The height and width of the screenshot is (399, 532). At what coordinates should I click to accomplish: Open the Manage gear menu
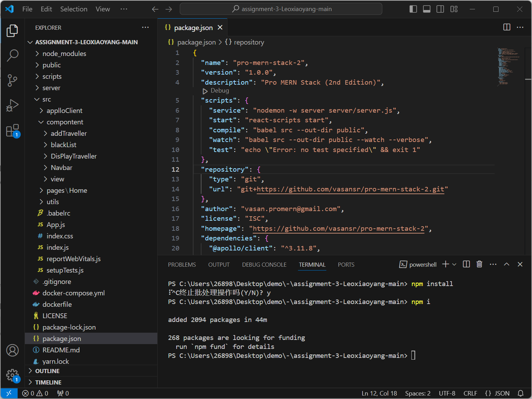tap(12, 375)
